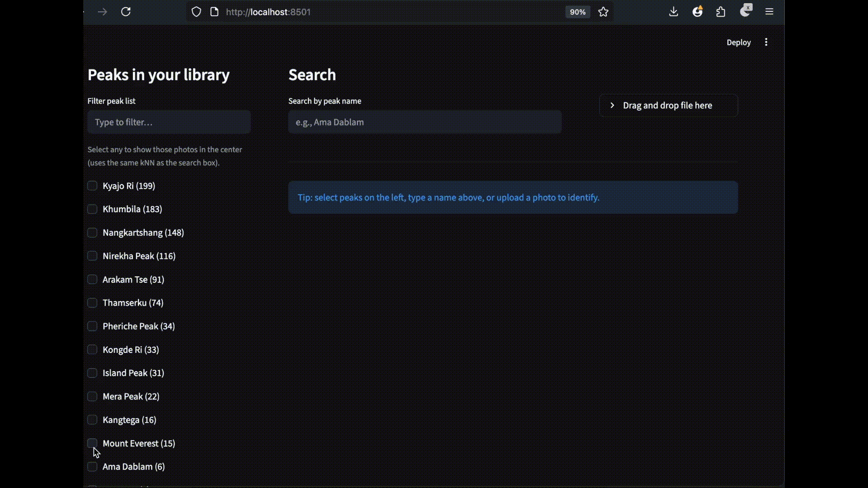Click the tracking protection shield icon
Viewport: 868px width, 488px height.
click(x=196, y=12)
